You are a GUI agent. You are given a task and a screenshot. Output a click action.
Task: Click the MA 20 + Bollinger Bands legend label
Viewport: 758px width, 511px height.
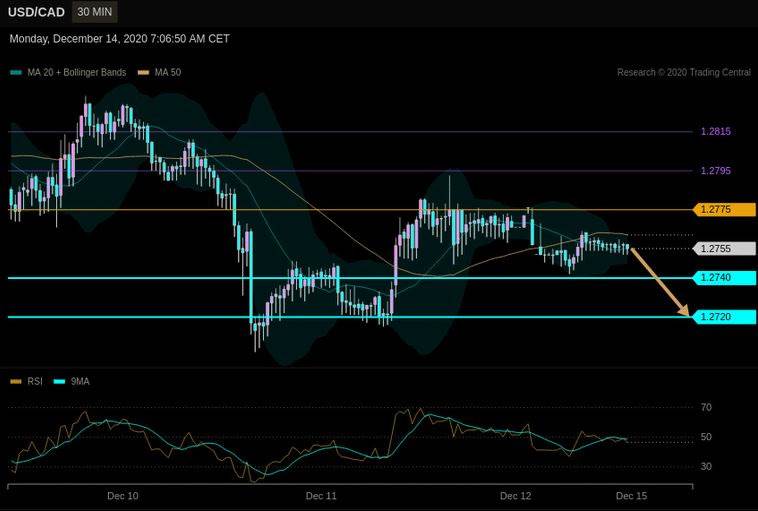76,73
